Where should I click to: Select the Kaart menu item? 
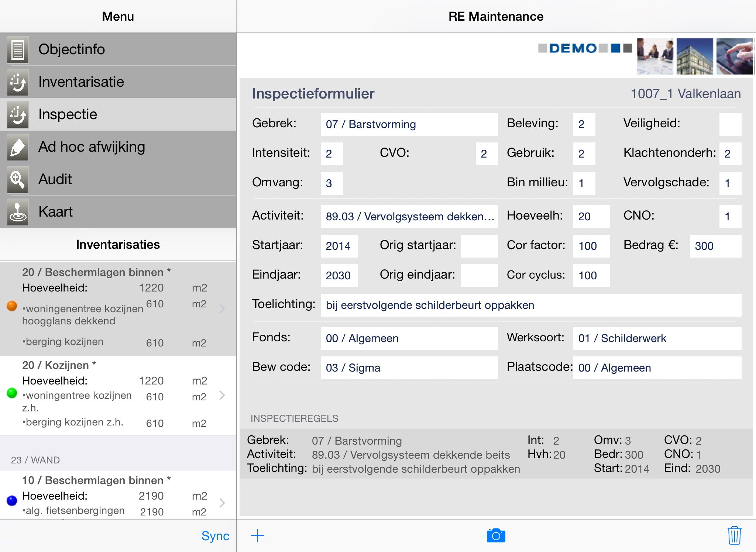click(x=118, y=212)
